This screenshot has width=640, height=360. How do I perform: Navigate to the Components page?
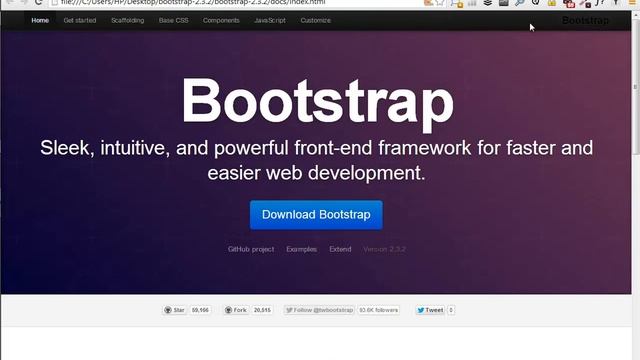tap(221, 20)
